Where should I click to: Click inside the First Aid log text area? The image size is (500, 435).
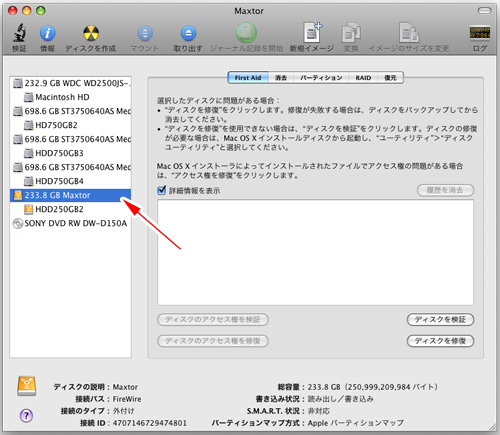pyautogui.click(x=315, y=252)
